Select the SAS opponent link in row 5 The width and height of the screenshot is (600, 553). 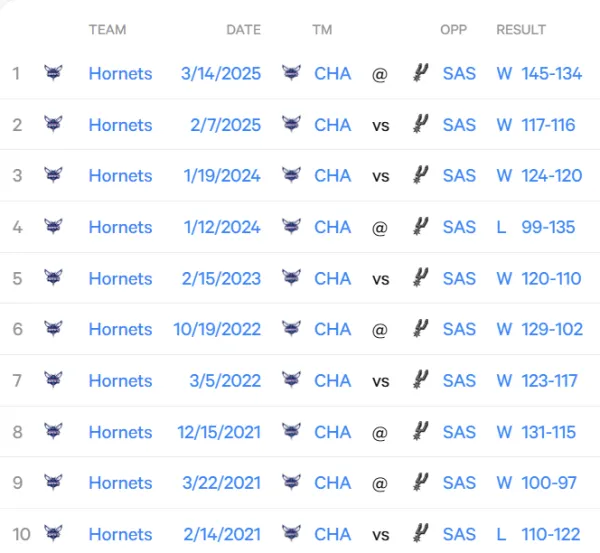[459, 278]
